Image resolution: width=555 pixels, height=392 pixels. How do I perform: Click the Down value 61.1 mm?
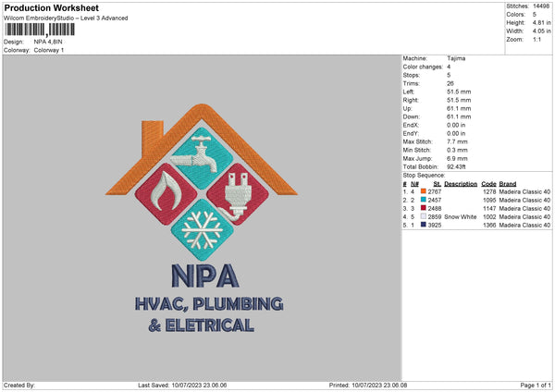coord(459,116)
